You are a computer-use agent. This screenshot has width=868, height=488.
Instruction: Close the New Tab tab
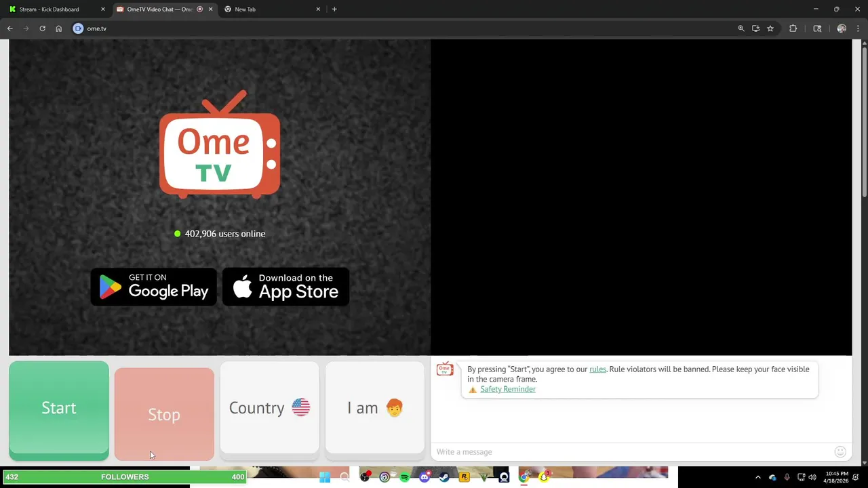coord(318,9)
